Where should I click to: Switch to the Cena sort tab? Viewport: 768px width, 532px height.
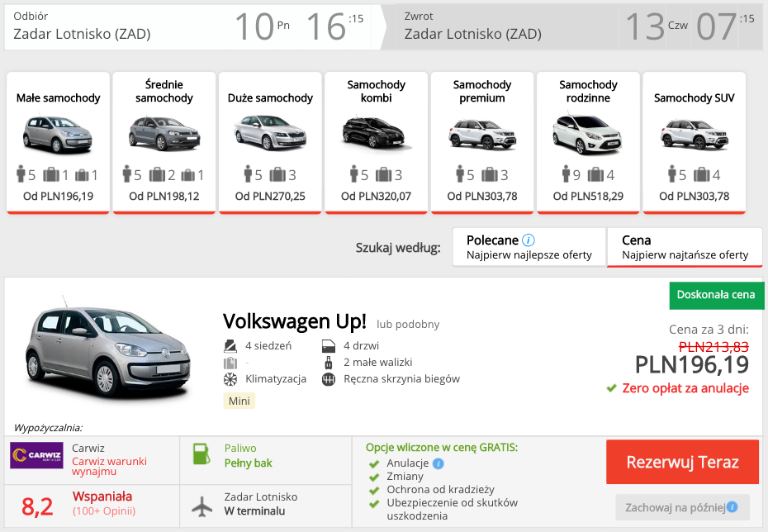pos(684,247)
